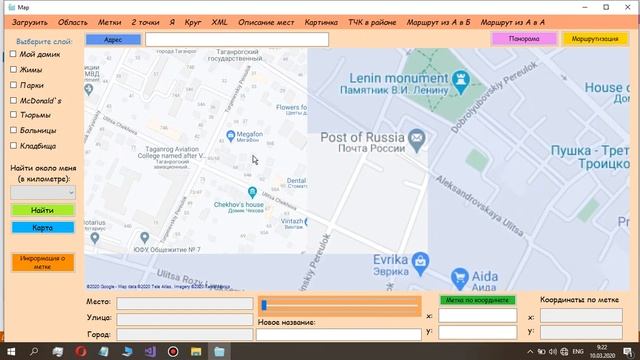Open the Круг menu item
The height and width of the screenshot is (360, 640).
click(x=193, y=22)
